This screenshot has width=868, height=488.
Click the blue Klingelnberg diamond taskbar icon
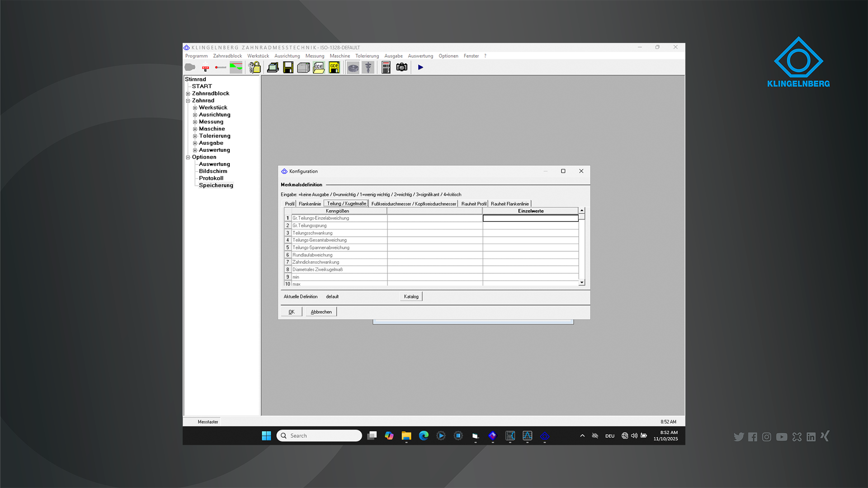[x=545, y=436]
